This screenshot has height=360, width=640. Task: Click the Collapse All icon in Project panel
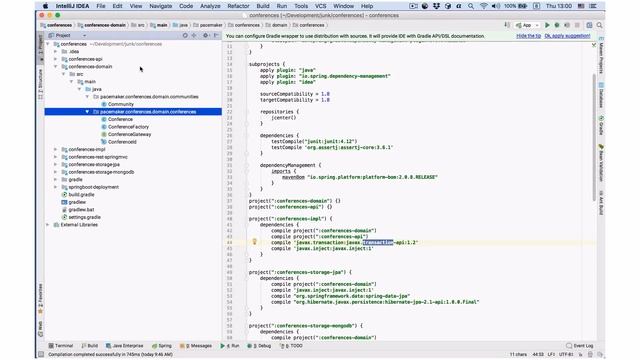194,36
